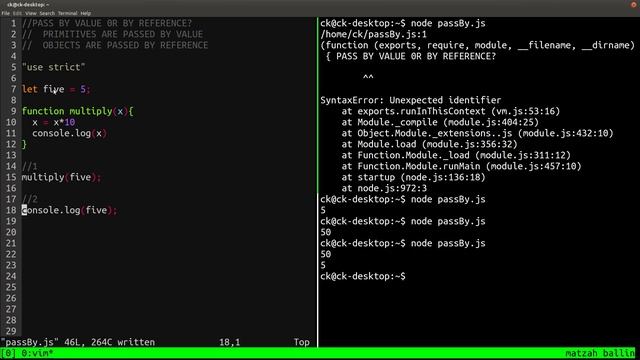This screenshot has width=640, height=360.
Task: Click the '(function (exports, require, module' line
Action: 478,45
